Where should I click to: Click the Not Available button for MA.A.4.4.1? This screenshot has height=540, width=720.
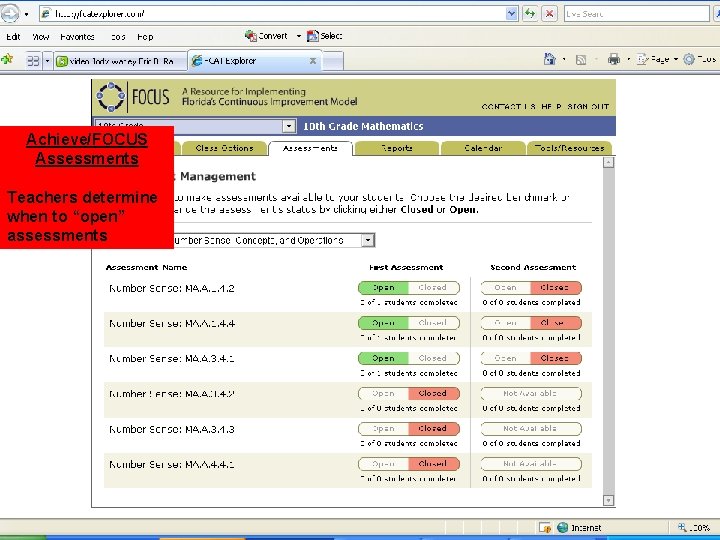(x=531, y=464)
